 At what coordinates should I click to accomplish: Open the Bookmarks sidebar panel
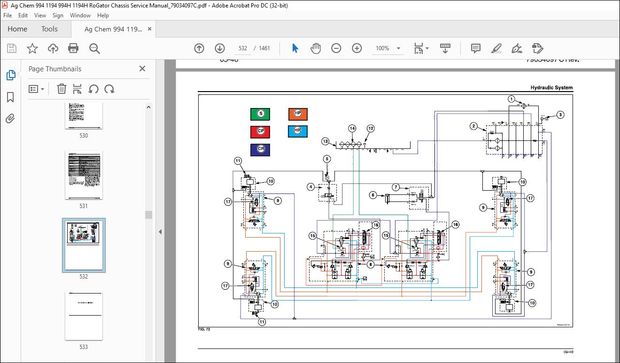pyautogui.click(x=11, y=97)
